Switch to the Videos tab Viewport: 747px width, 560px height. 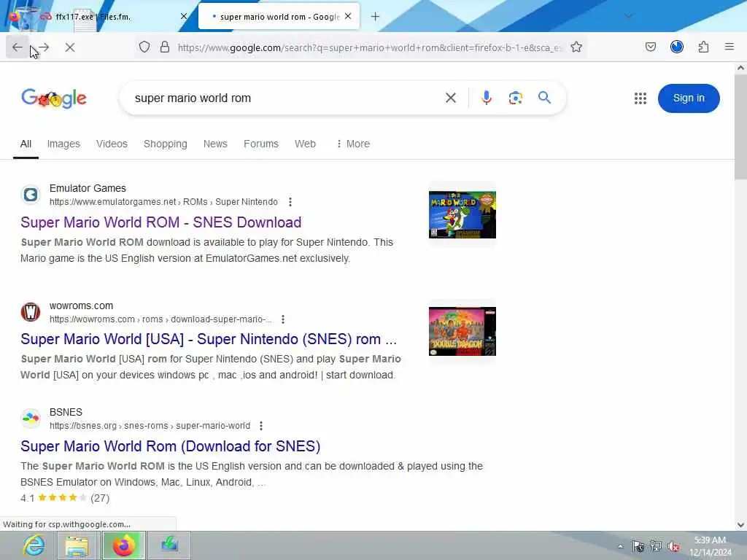pyautogui.click(x=112, y=144)
